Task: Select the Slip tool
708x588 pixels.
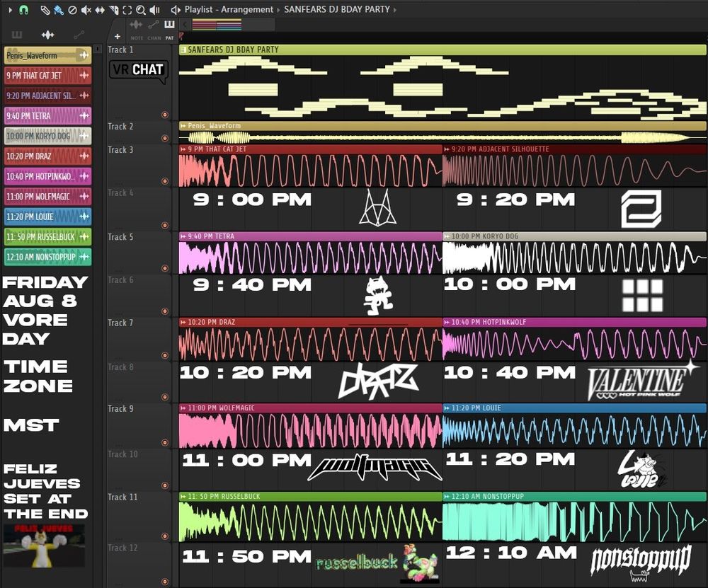Action: tap(100, 10)
